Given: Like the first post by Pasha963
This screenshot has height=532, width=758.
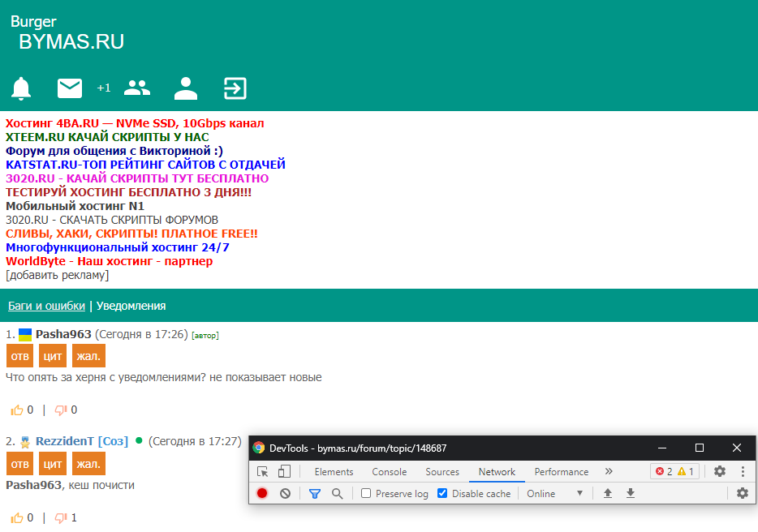Looking at the screenshot, I should 18,410.
